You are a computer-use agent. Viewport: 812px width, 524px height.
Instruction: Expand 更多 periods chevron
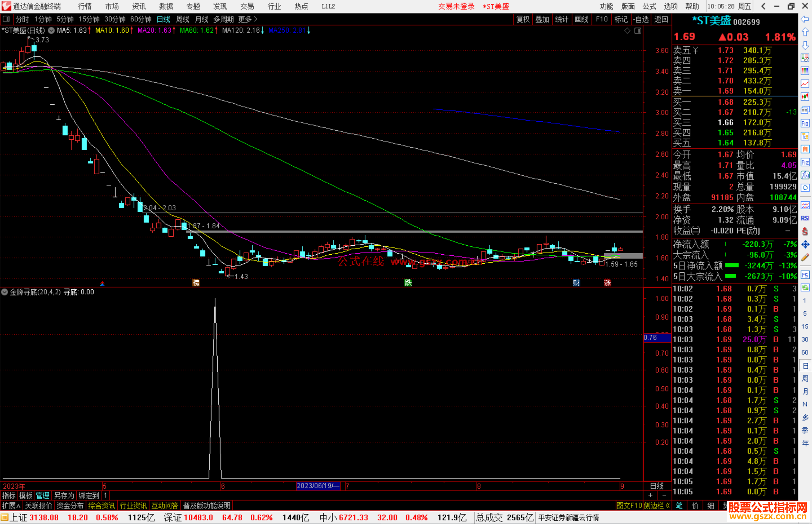tap(256, 19)
